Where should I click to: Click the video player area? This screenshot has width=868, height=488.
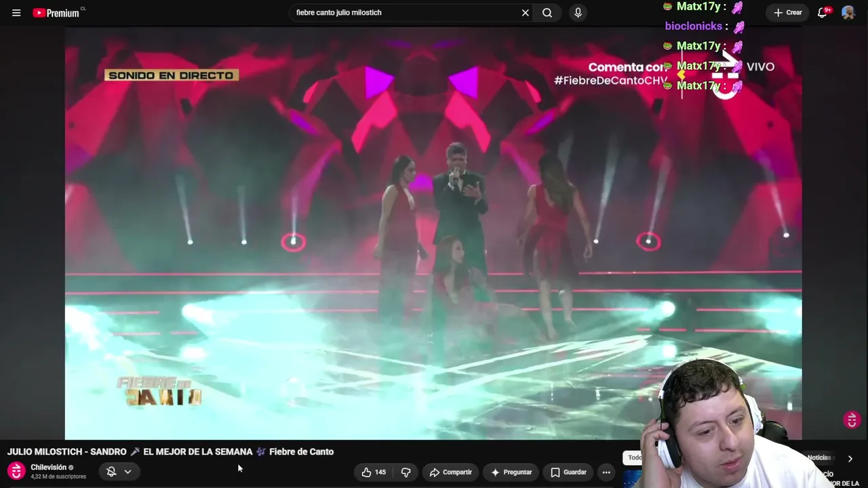pyautogui.click(x=433, y=234)
